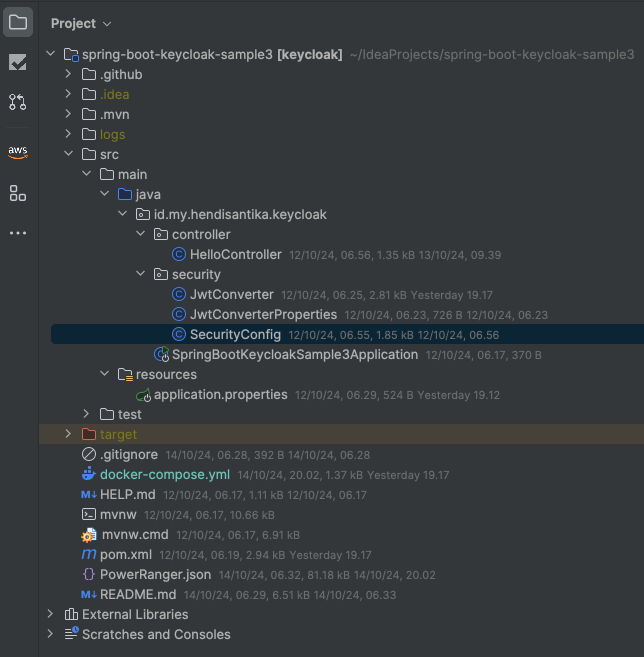Click the pom.xml Maven icon
Screen dimensions: 644x657
click(x=89, y=554)
